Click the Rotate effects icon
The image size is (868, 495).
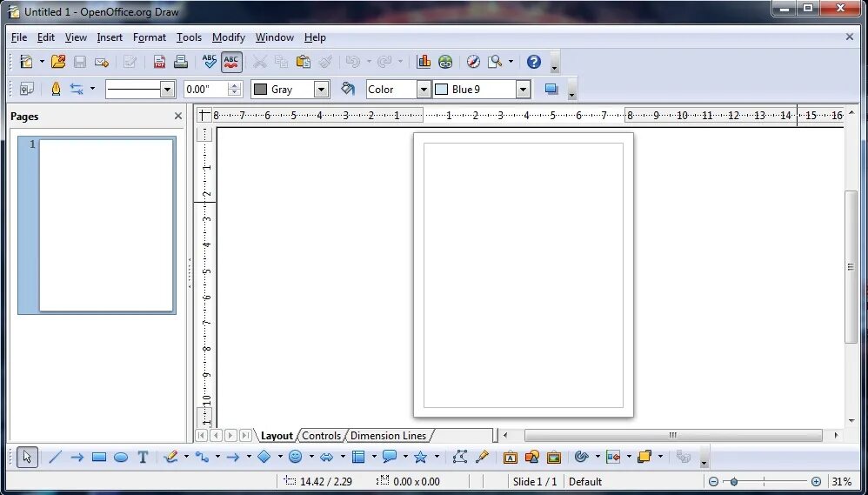[581, 457]
